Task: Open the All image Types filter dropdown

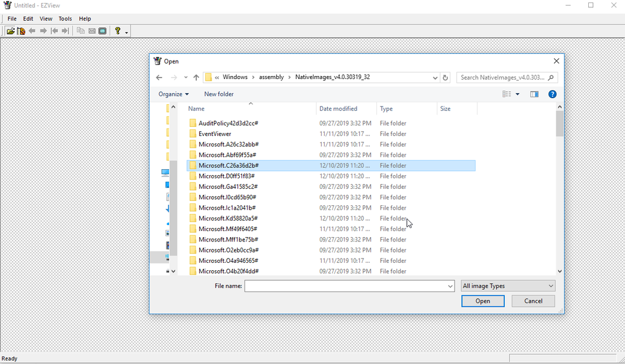Action: 508,286
